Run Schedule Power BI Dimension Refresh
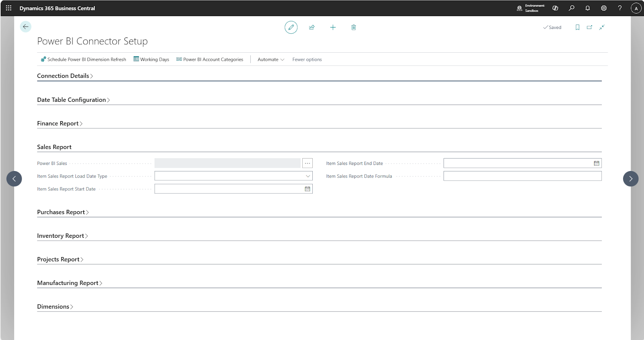644x340 pixels. pyautogui.click(x=83, y=59)
